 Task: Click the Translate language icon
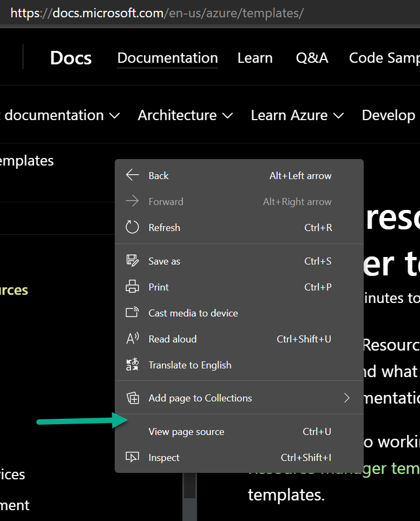pyautogui.click(x=132, y=365)
